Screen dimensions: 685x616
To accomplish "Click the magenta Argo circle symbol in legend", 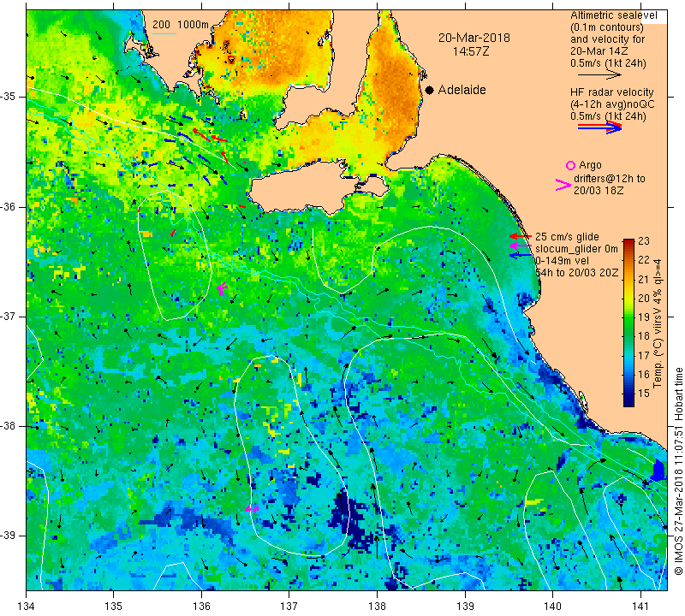I will point(570,165).
